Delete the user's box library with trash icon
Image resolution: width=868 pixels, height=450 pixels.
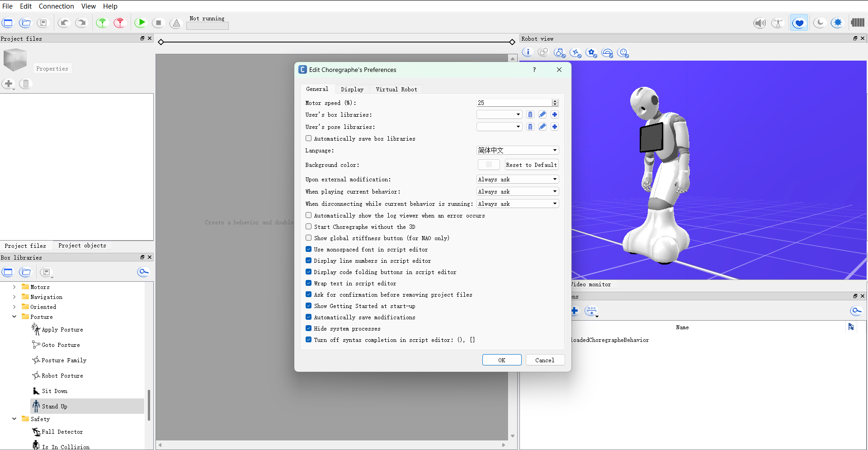tap(530, 114)
